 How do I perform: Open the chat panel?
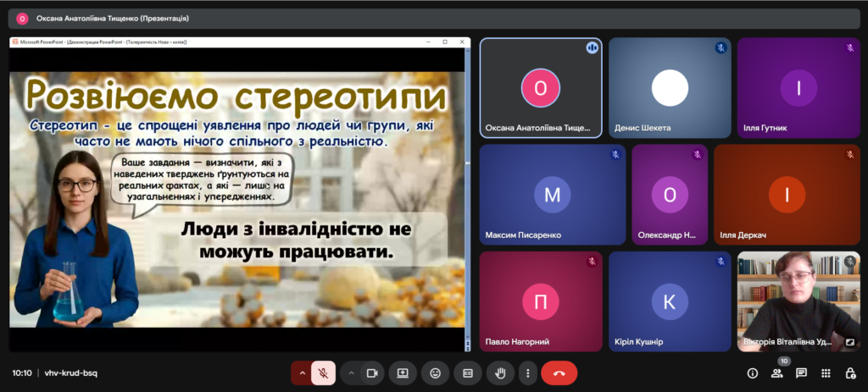[801, 373]
